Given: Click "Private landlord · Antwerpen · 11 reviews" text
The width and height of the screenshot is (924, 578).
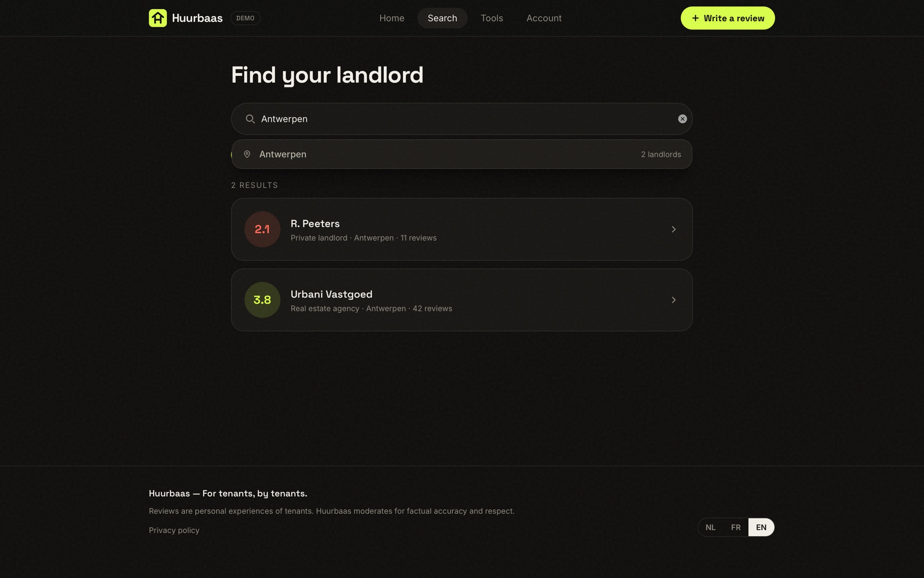Looking at the screenshot, I should tap(364, 238).
